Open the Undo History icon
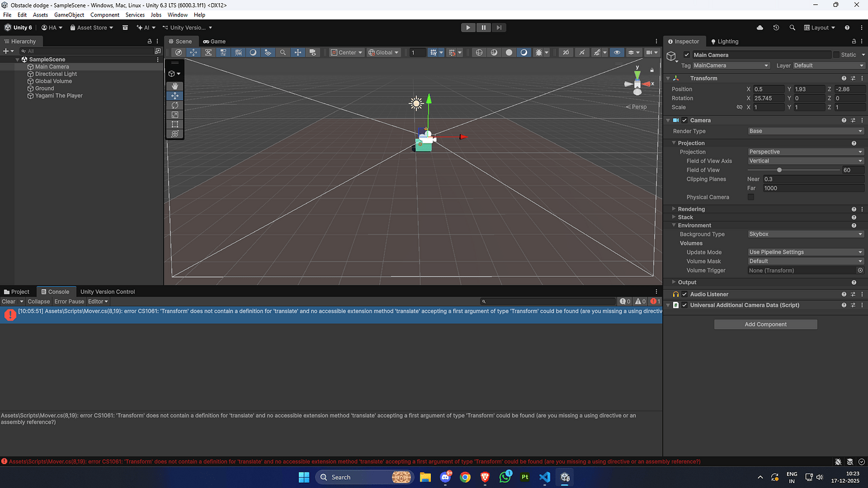The image size is (868, 488). coord(776,28)
